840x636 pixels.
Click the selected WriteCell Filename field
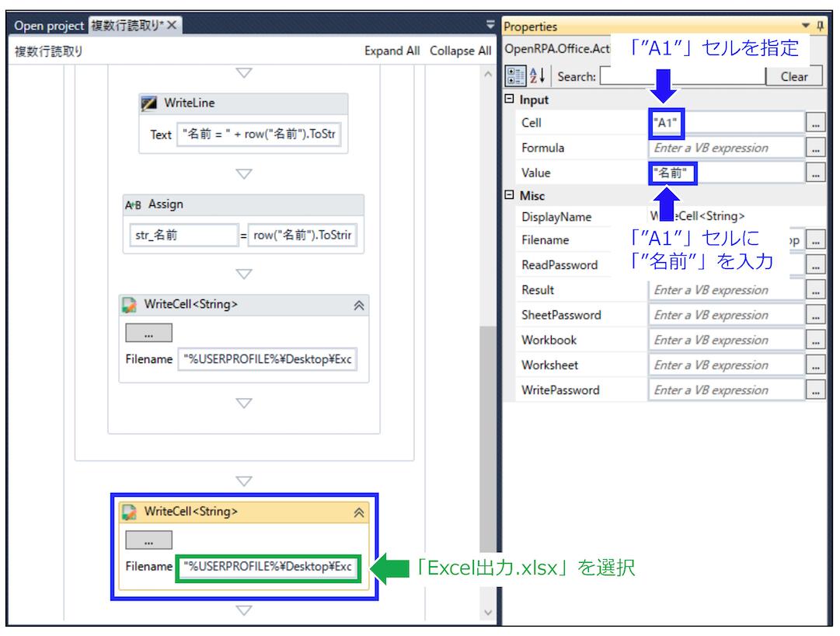(x=268, y=567)
